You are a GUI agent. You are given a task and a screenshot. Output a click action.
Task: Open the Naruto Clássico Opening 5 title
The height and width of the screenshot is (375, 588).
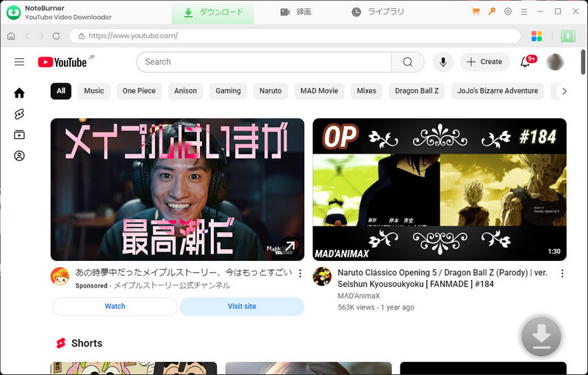pos(442,278)
